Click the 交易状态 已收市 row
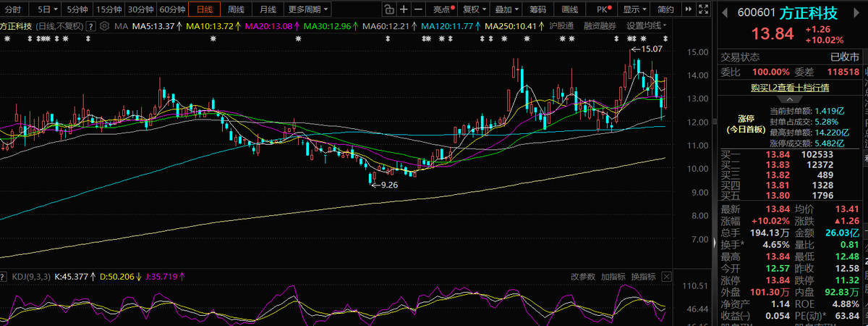This screenshot has width=868, height=326. click(x=789, y=57)
